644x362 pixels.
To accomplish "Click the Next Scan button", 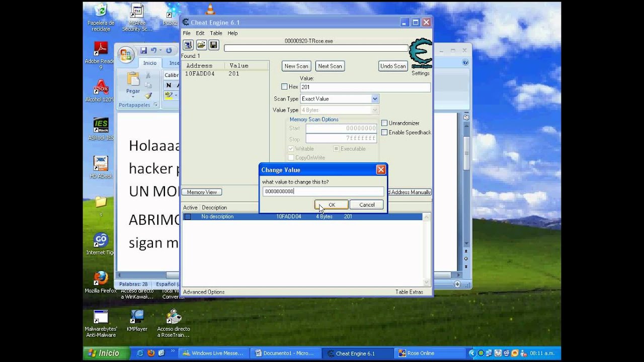I will (x=330, y=66).
